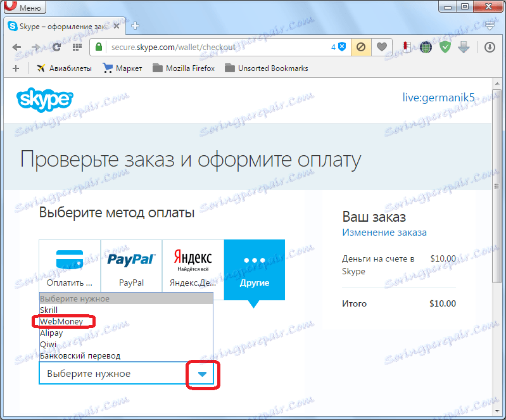Open the downloads circle arrow icon
The image size is (506, 420).
[x=490, y=48]
